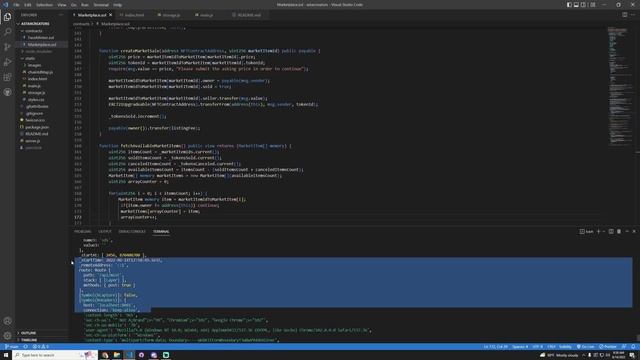The image size is (640, 360).
Task: Open the Extensions view
Action: [x=7, y=77]
